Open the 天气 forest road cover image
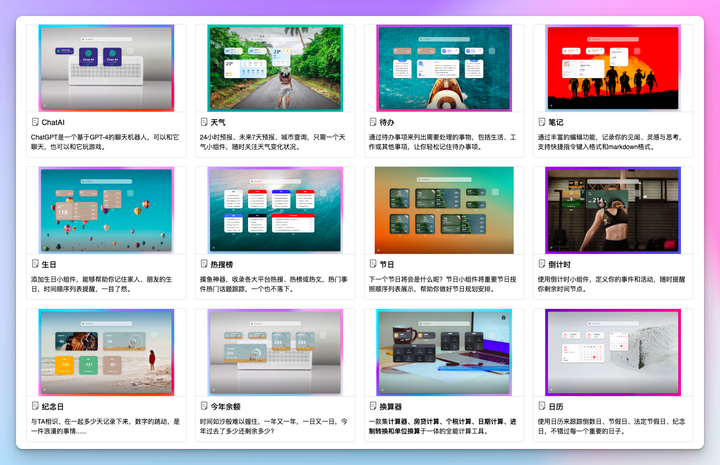 coord(275,67)
